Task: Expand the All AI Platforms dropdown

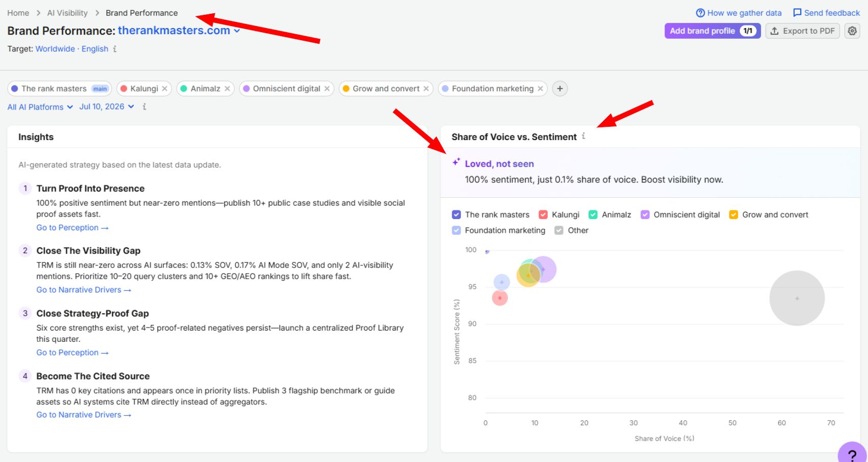Action: tap(40, 107)
